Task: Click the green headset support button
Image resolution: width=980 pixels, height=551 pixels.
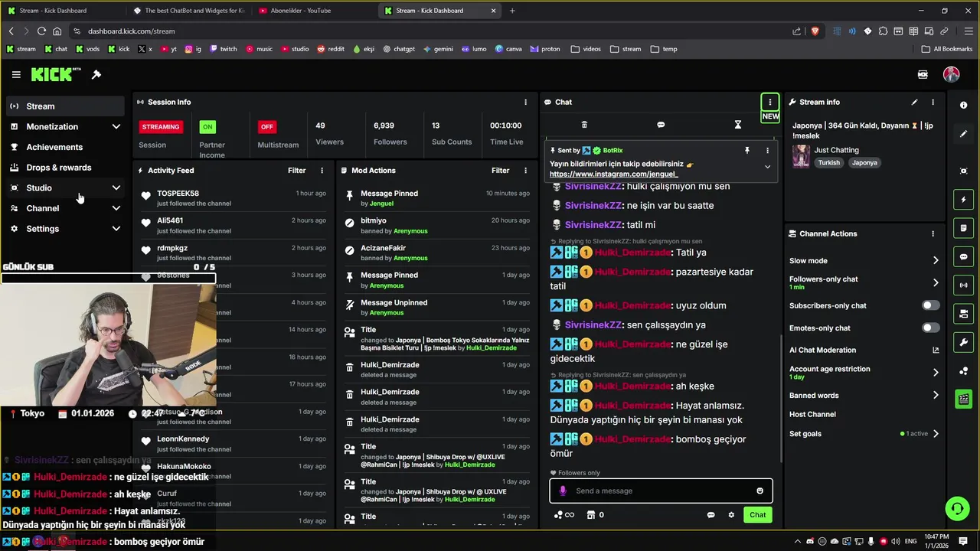Action: click(957, 508)
